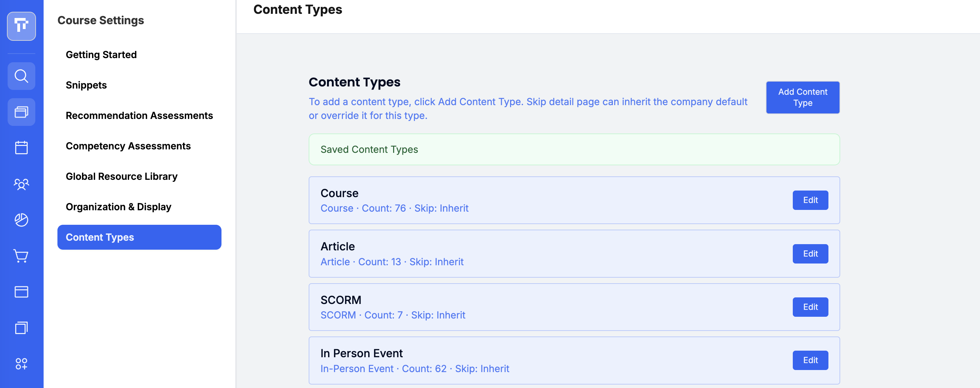Click 'In-Person Event · Count: 62' text

(383, 369)
